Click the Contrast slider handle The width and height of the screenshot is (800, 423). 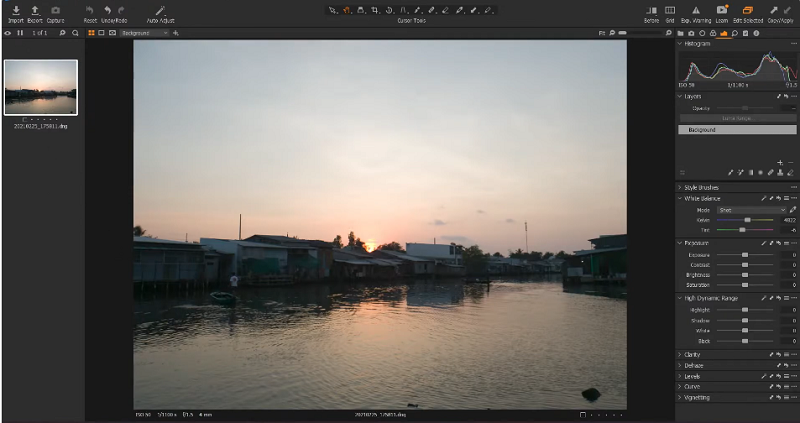(745, 265)
